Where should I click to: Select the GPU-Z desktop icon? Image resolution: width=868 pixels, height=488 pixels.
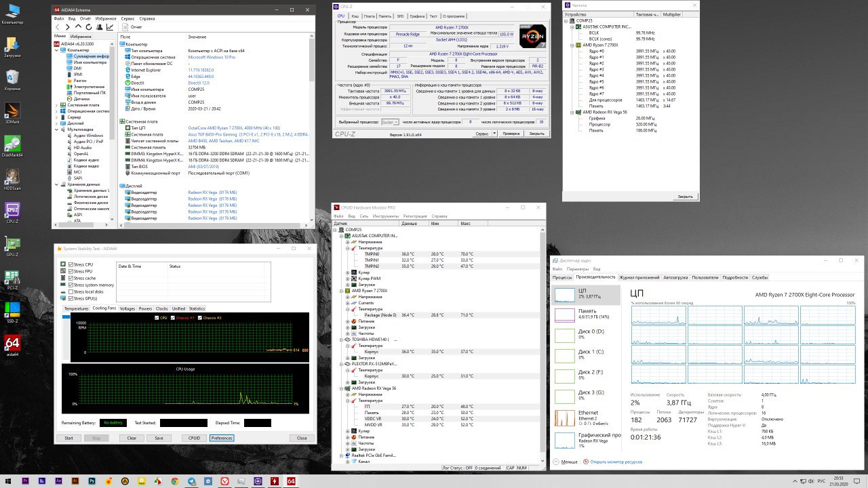point(12,245)
